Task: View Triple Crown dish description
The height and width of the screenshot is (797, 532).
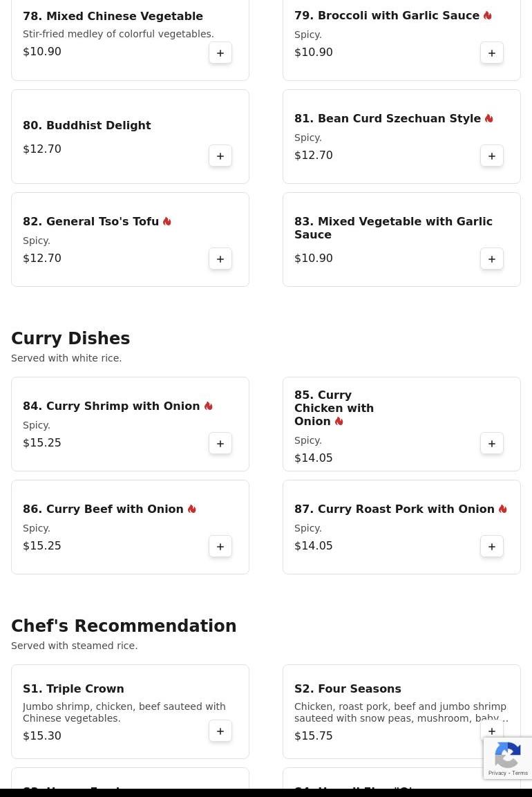Action: [124, 713]
